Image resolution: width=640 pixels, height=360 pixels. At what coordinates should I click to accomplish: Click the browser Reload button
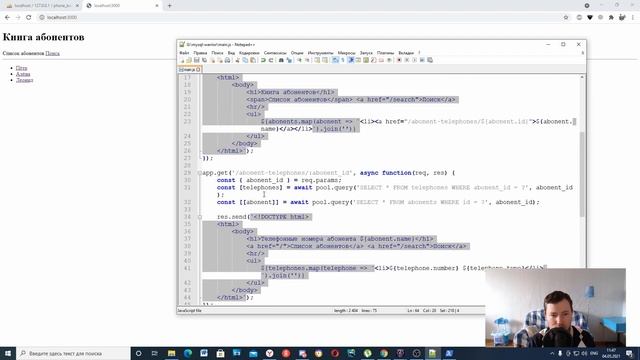tap(29, 17)
